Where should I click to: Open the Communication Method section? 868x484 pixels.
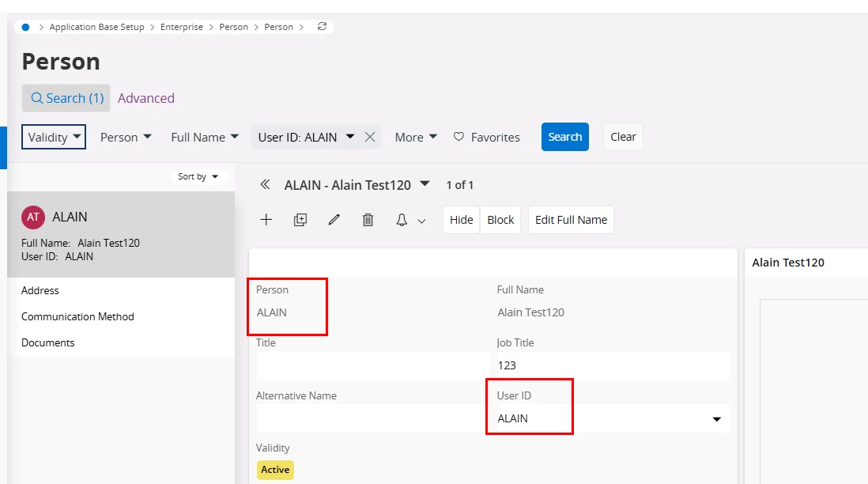click(x=77, y=316)
